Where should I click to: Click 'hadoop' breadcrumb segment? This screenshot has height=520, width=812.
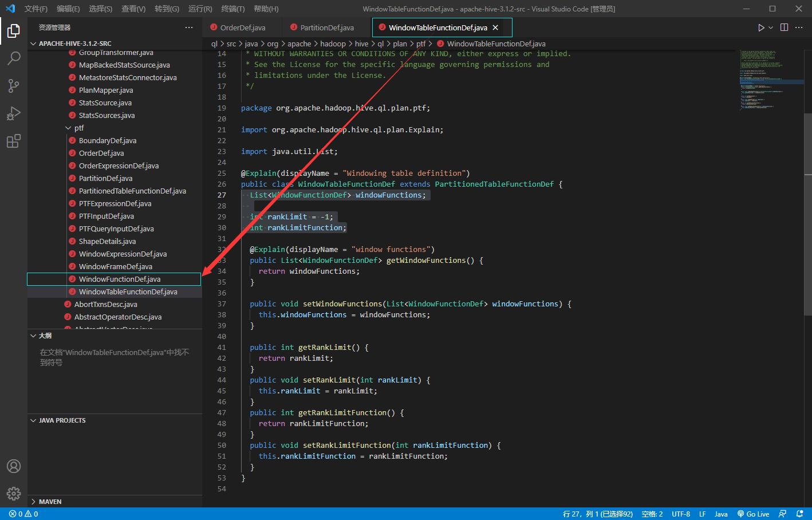tap(333, 44)
